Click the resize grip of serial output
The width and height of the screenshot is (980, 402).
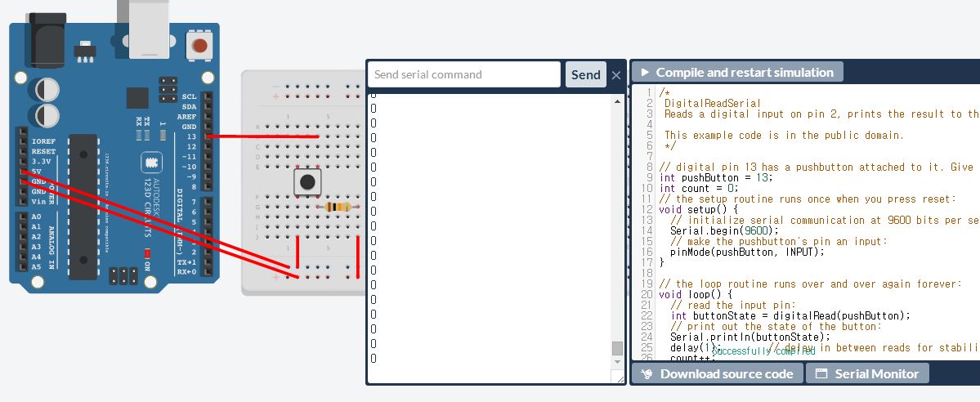[620, 377]
